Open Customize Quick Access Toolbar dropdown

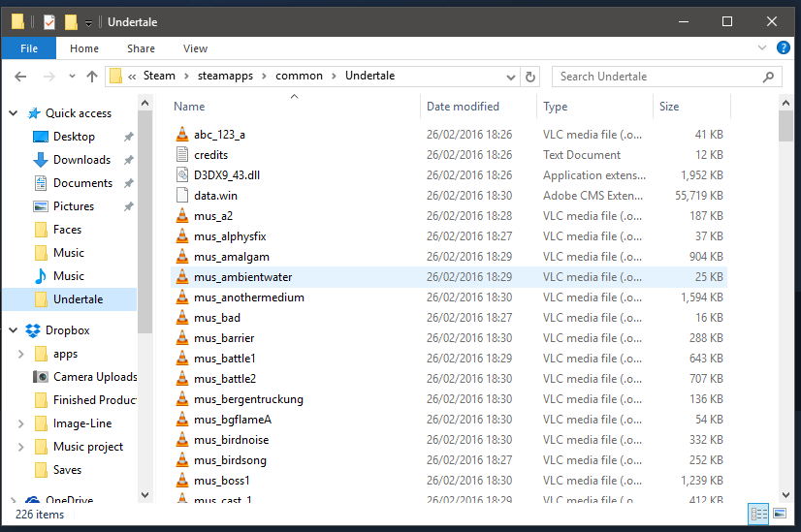click(x=88, y=22)
